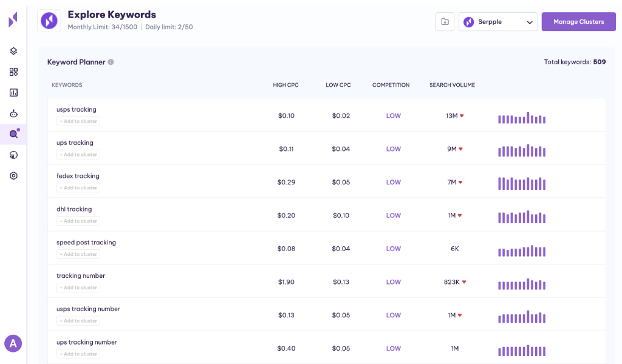Add 'speed post tracking' to a cluster

click(x=78, y=254)
